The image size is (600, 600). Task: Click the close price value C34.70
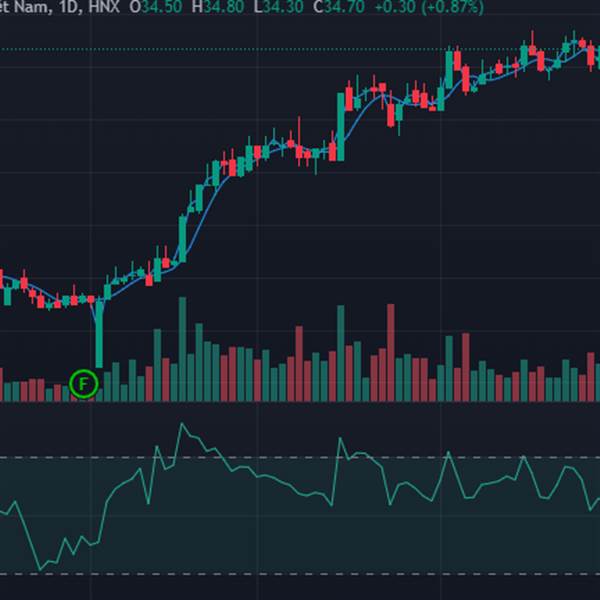coord(339,7)
